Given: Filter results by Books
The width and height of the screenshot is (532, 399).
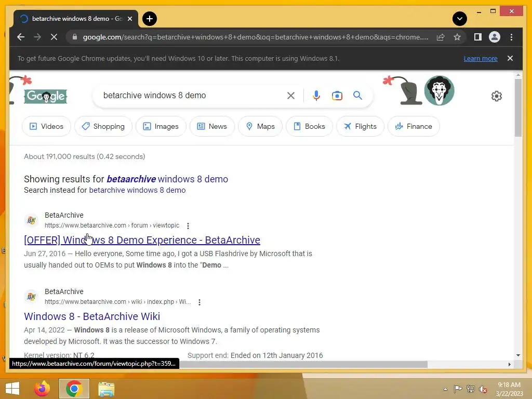Looking at the screenshot, I should pos(309,126).
